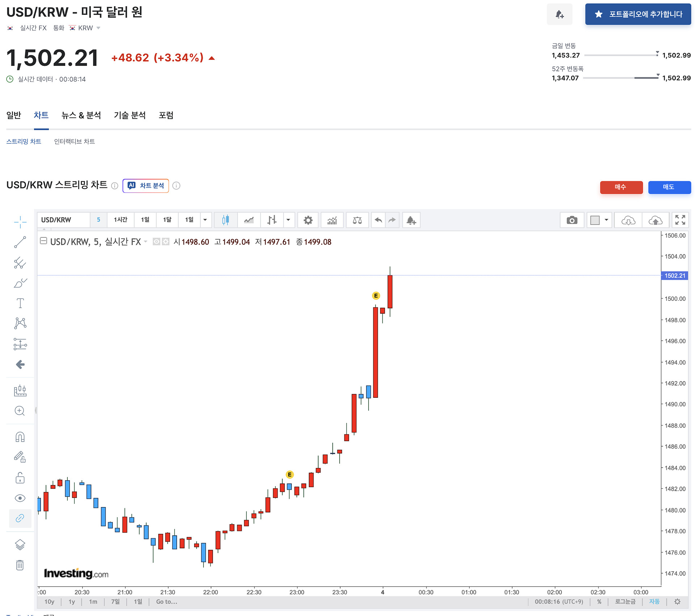This screenshot has width=695, height=616.
Task: Click the camera snapshot icon
Action: (x=572, y=220)
